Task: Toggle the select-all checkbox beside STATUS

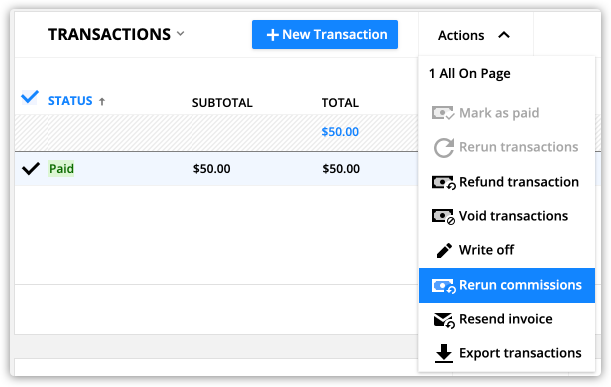Action: [x=30, y=97]
